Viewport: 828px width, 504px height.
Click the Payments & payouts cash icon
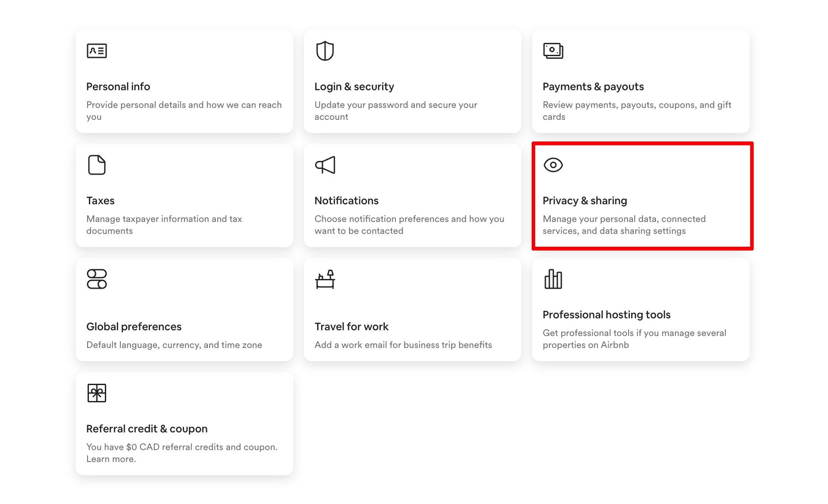tap(553, 51)
